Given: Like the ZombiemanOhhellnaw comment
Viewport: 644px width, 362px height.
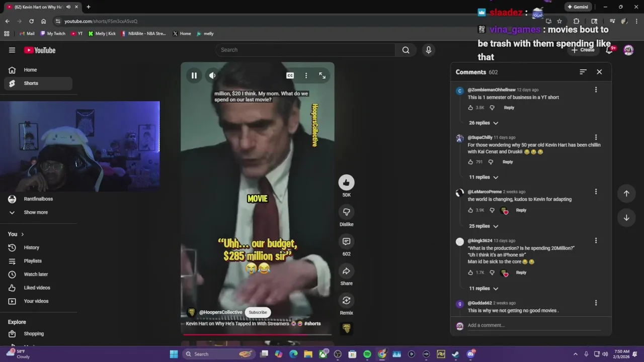Looking at the screenshot, I should tap(470, 108).
